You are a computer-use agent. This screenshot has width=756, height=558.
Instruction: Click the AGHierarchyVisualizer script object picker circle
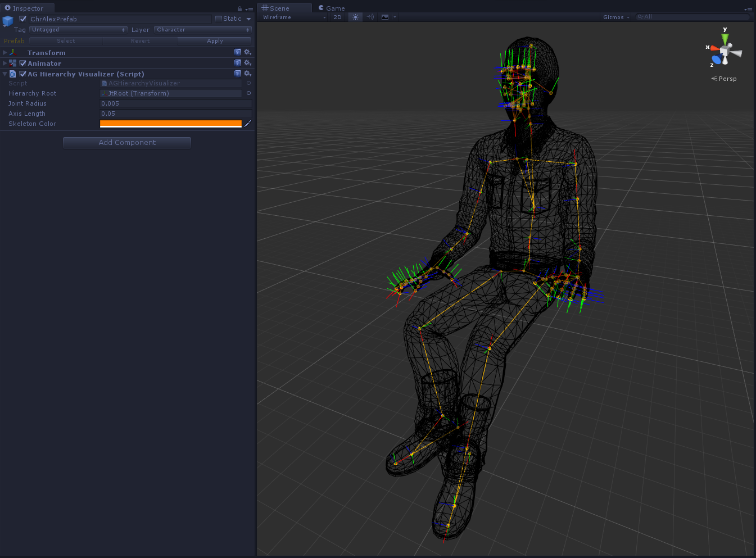(248, 83)
